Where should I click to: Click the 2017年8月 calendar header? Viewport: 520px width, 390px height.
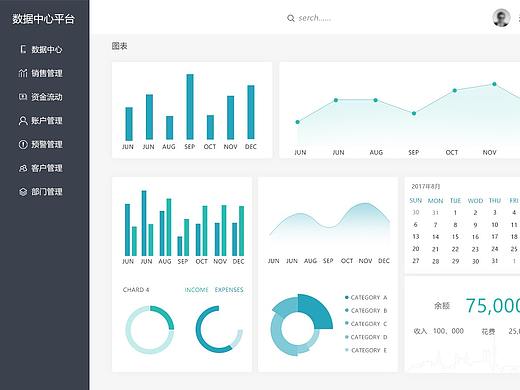click(426, 187)
